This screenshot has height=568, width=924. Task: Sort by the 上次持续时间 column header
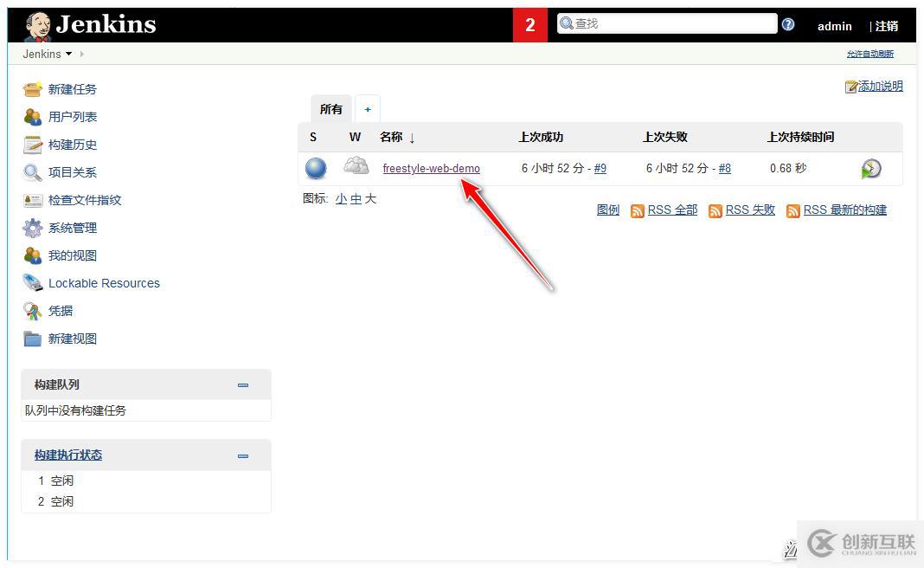(x=801, y=137)
